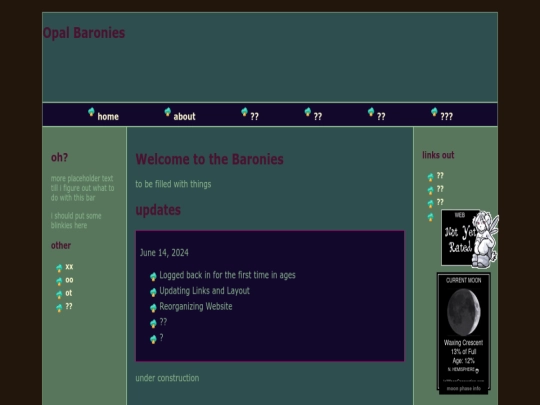Click the single ? entry in updates box
Screen dimensions: 540x405
(162, 338)
